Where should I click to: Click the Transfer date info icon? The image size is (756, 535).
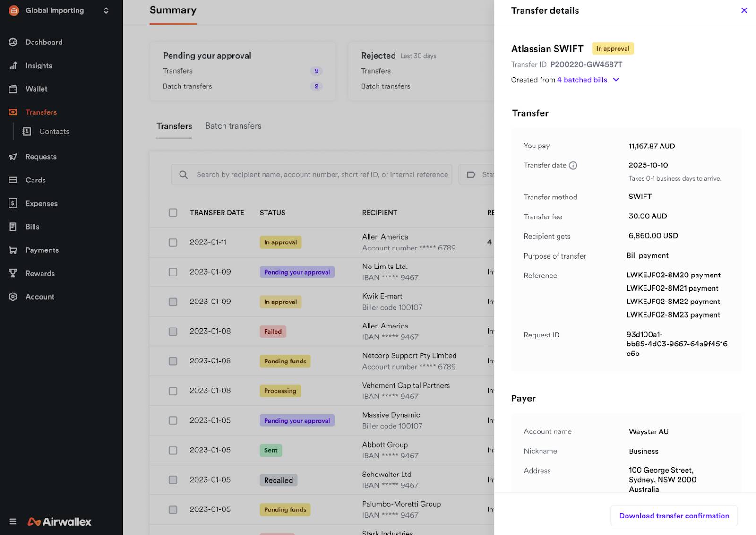(573, 165)
